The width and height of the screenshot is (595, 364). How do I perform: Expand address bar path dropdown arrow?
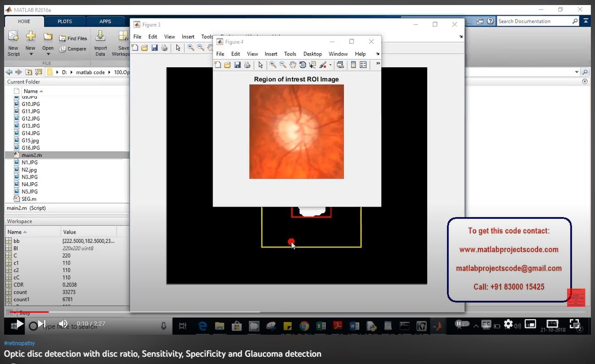coord(577,72)
